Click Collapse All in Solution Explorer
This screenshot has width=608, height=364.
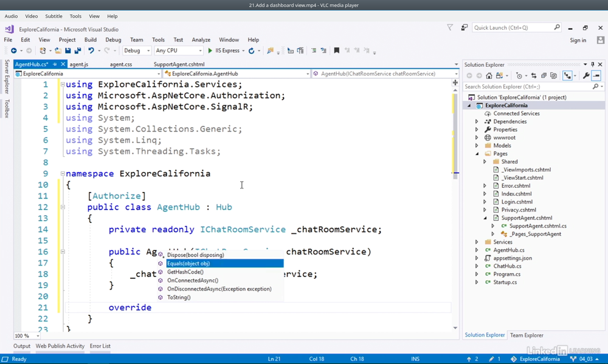coord(544,76)
